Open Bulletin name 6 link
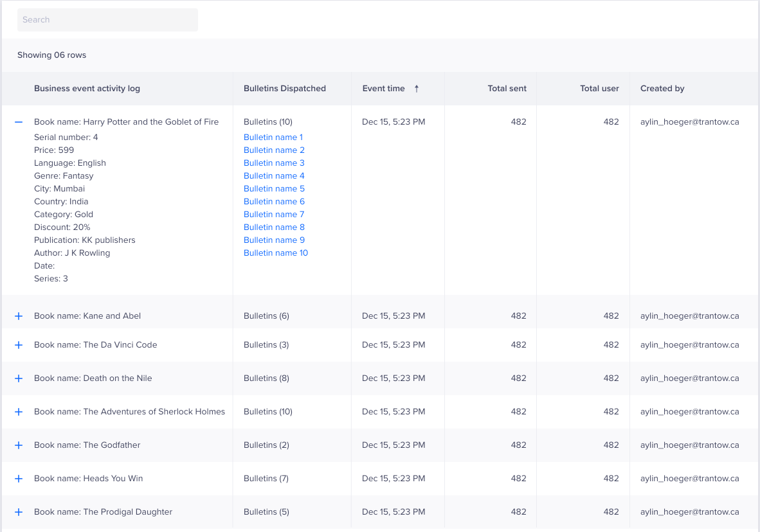Screen dimensions: 760x532 point(274,202)
